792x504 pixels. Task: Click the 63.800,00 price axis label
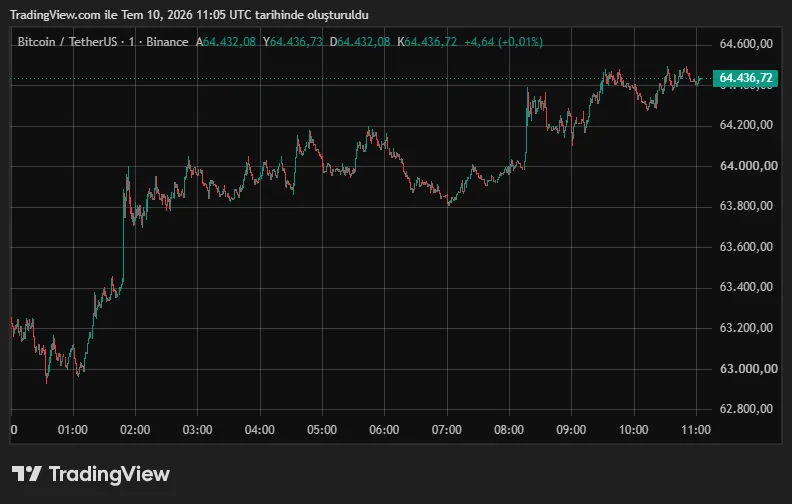click(x=746, y=206)
